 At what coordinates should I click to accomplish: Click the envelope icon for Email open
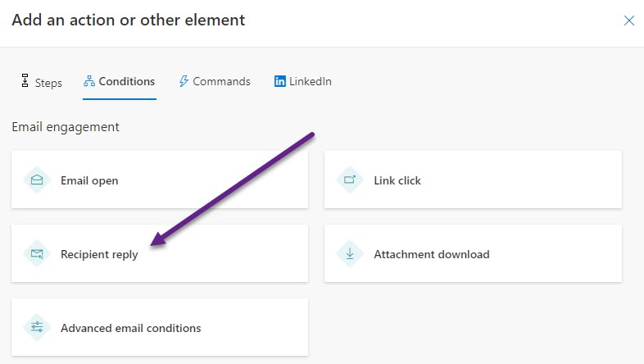37,180
